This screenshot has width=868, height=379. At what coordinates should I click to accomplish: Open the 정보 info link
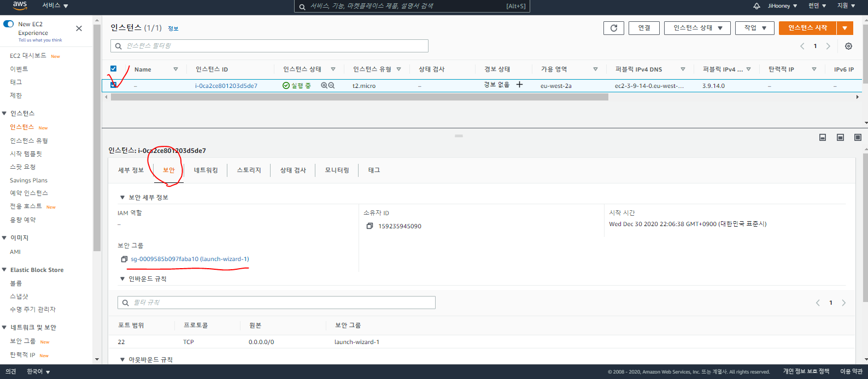pyautogui.click(x=173, y=28)
